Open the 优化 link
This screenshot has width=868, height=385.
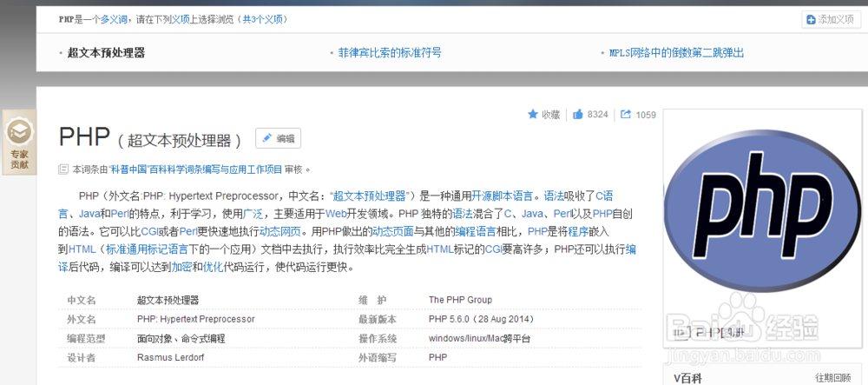[x=213, y=268]
